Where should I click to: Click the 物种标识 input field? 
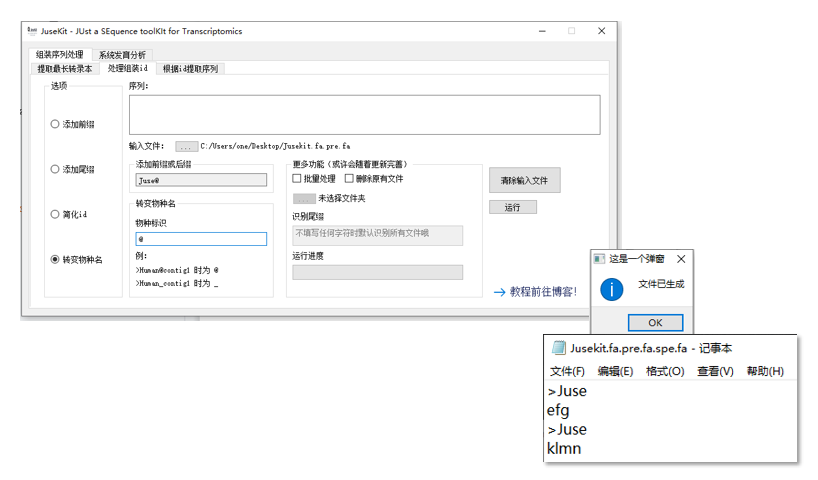pos(201,239)
